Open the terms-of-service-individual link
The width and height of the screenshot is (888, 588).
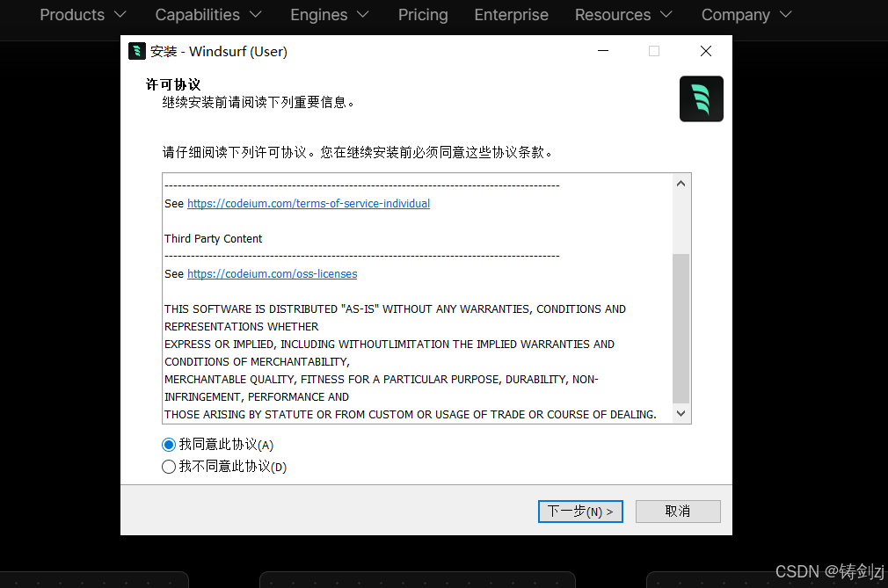coord(309,204)
